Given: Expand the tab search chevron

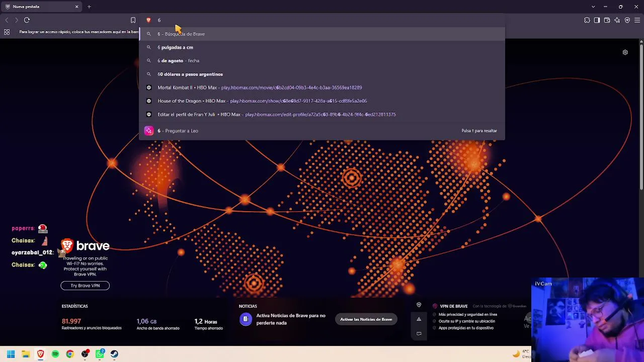Looking at the screenshot, I should point(593,7).
